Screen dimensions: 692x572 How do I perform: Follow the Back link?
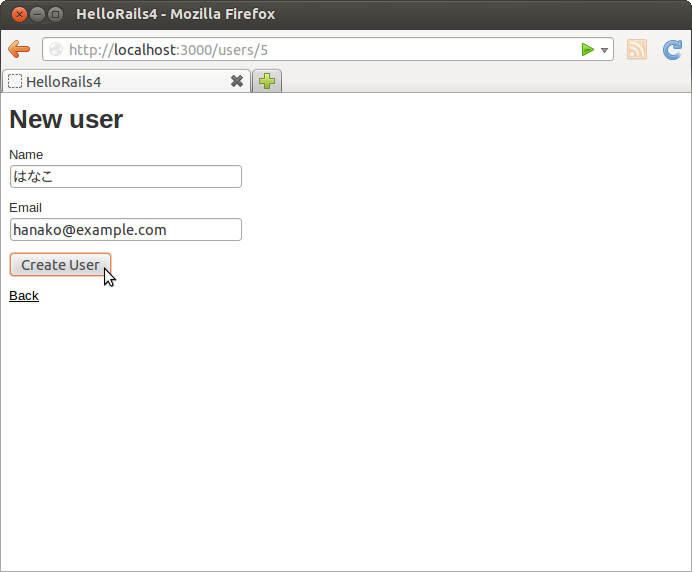(24, 296)
